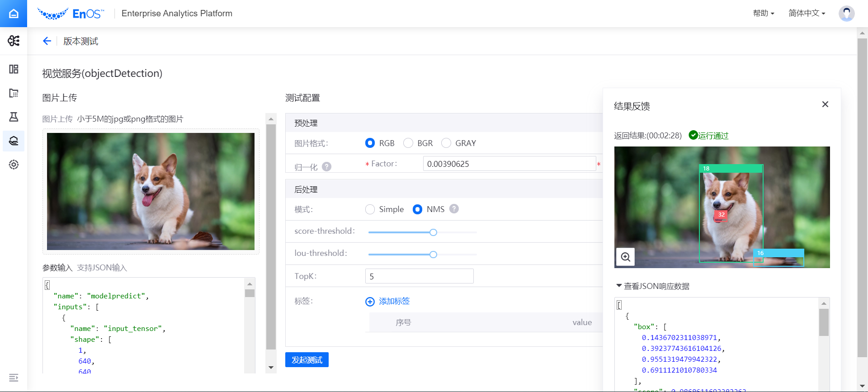Select the BGR image format radio
This screenshot has height=392, width=868.
408,143
